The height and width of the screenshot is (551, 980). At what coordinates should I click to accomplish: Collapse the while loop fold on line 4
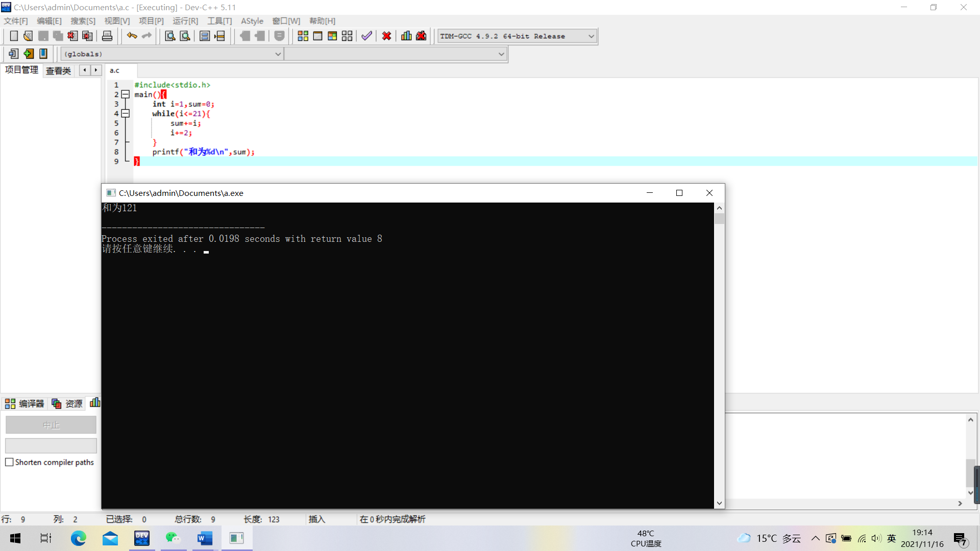(125, 113)
